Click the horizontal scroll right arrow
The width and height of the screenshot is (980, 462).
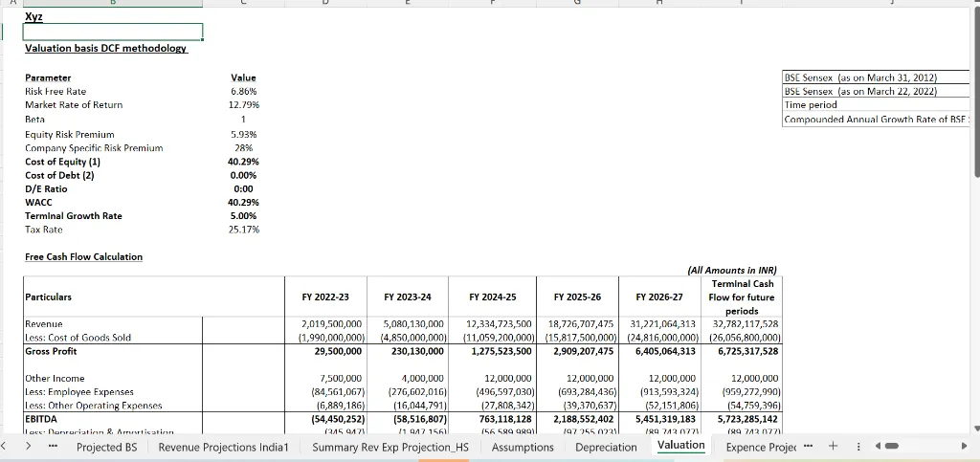964,446
